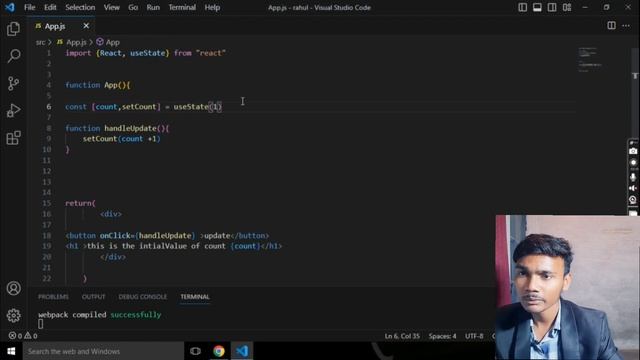Open the Run menu

tap(153, 7)
